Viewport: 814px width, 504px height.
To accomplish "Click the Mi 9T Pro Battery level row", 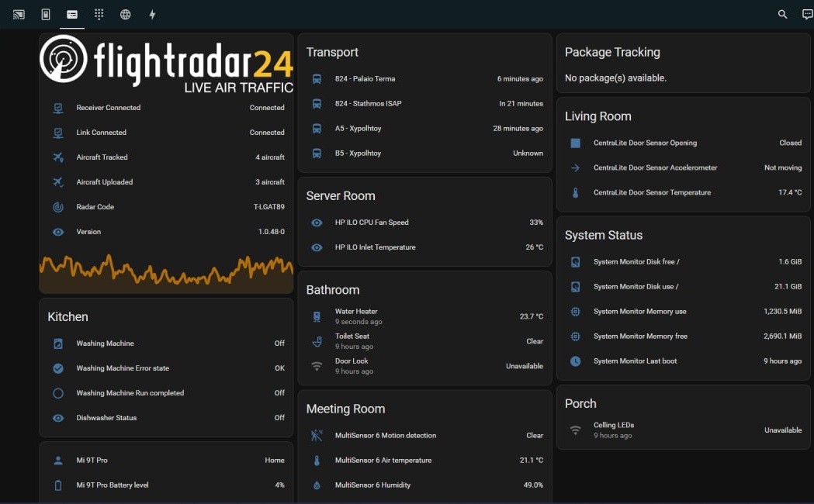I will [166, 485].
